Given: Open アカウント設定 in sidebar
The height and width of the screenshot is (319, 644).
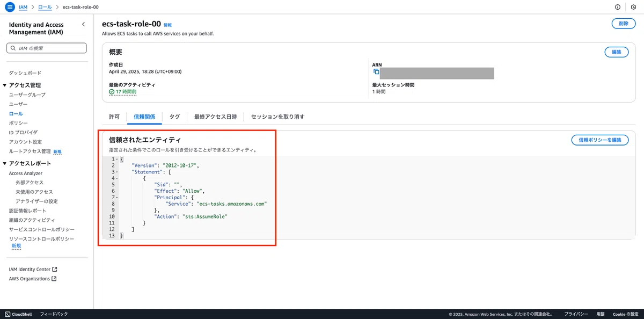Looking at the screenshot, I should [x=25, y=142].
